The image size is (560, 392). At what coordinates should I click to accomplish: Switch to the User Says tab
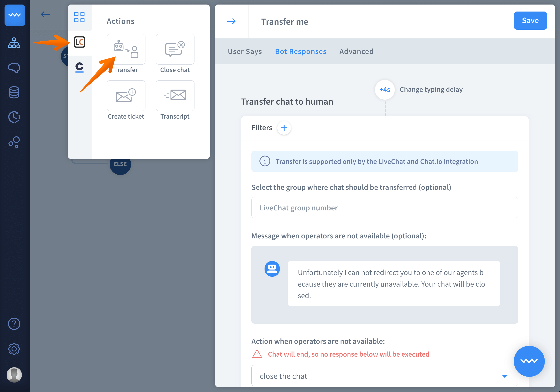[245, 51]
